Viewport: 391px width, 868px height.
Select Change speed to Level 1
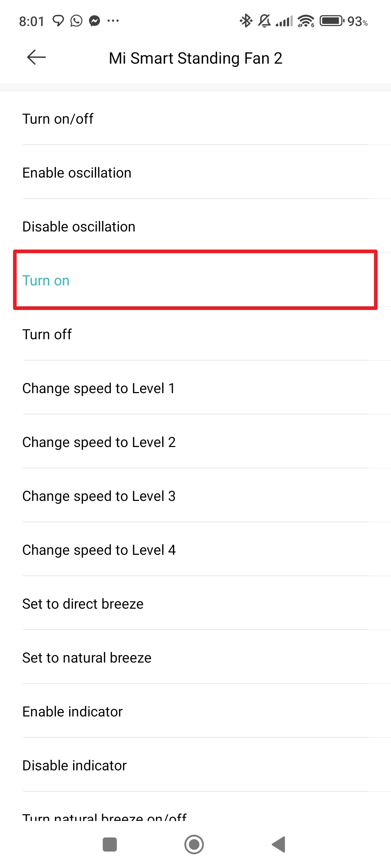point(195,388)
